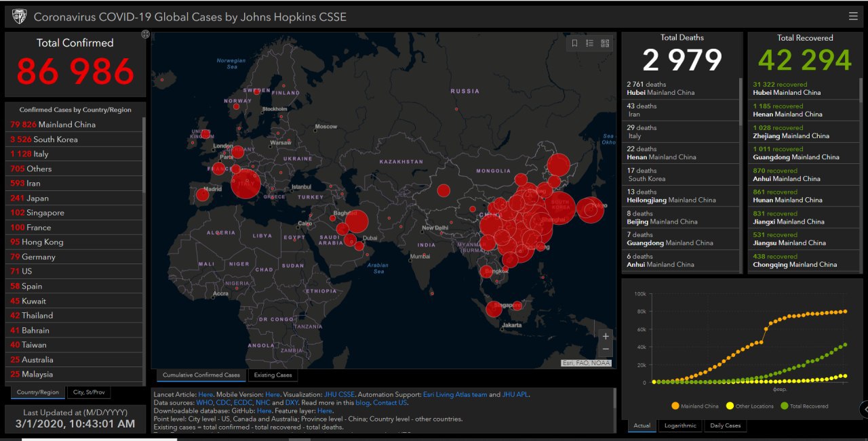
Task: Click the Esri, FAO, NOAA map attribution
Action: (586, 363)
